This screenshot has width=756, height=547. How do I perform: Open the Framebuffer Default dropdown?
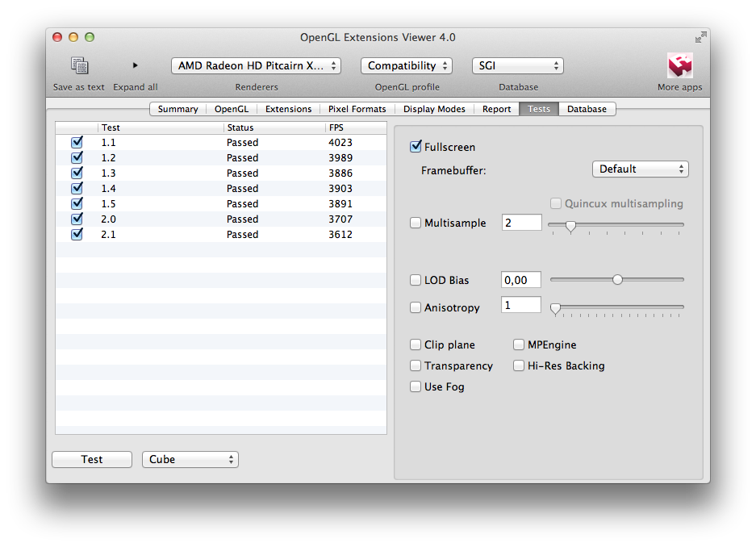tap(641, 169)
